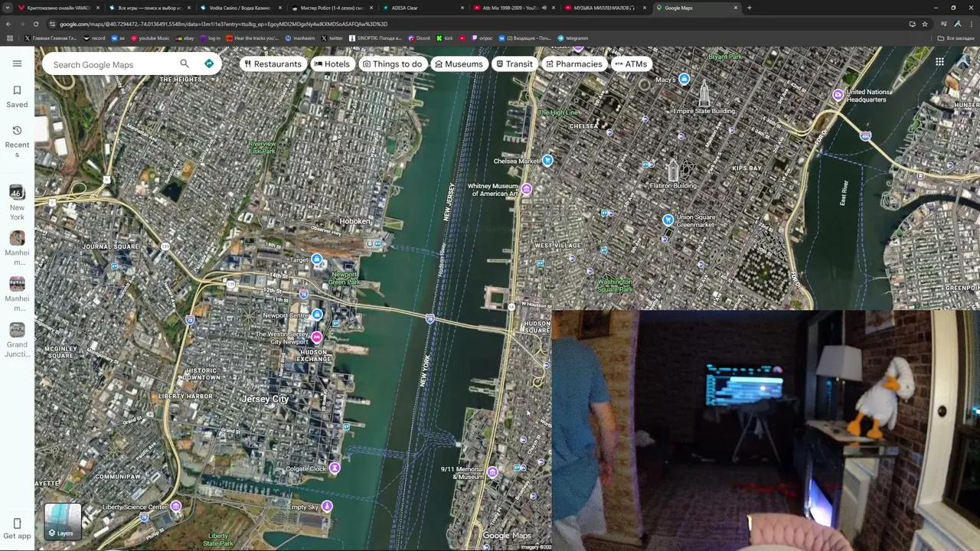The width and height of the screenshot is (980, 551).
Task: Select the Chelsea Market pin
Action: [547, 161]
